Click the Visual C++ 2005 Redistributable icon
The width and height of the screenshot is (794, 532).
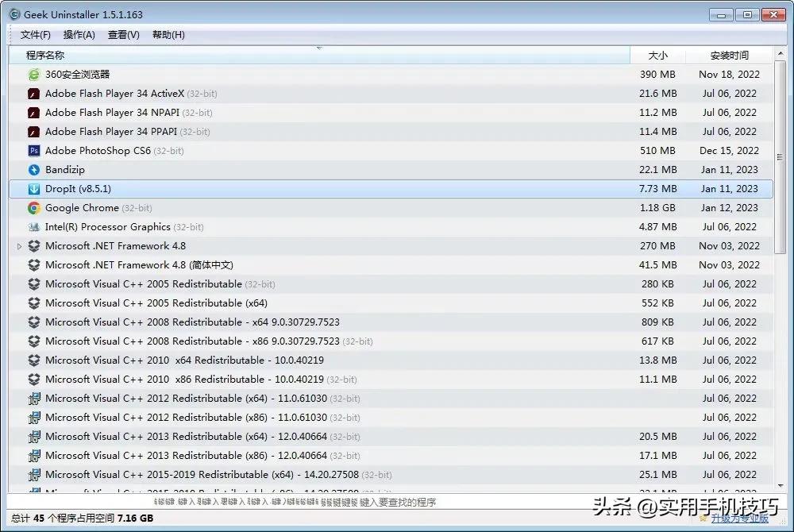[33, 283]
